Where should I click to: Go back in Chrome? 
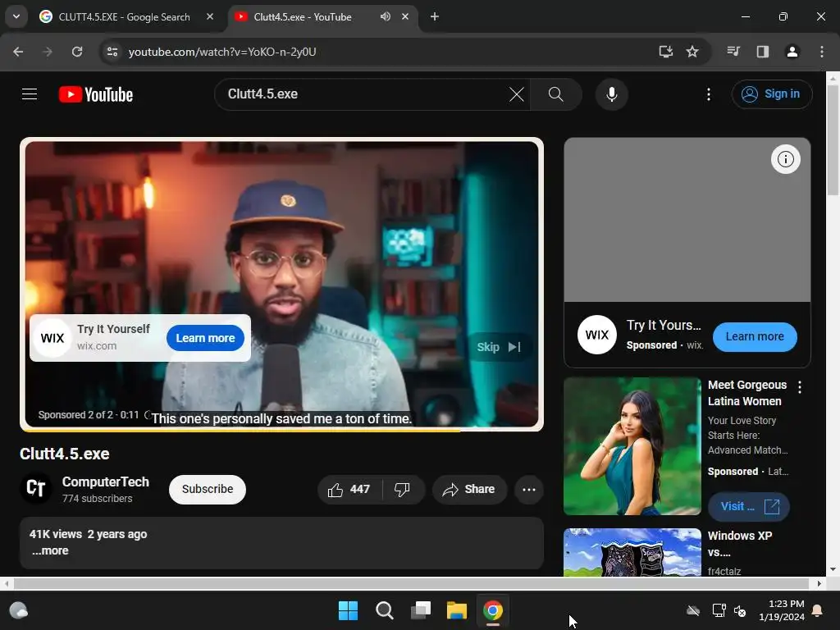(x=18, y=52)
